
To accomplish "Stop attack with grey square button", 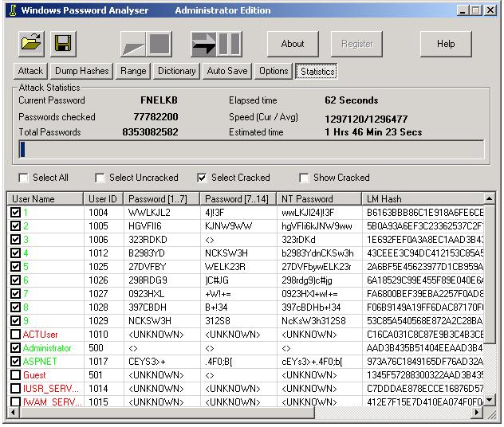I will pos(159,44).
